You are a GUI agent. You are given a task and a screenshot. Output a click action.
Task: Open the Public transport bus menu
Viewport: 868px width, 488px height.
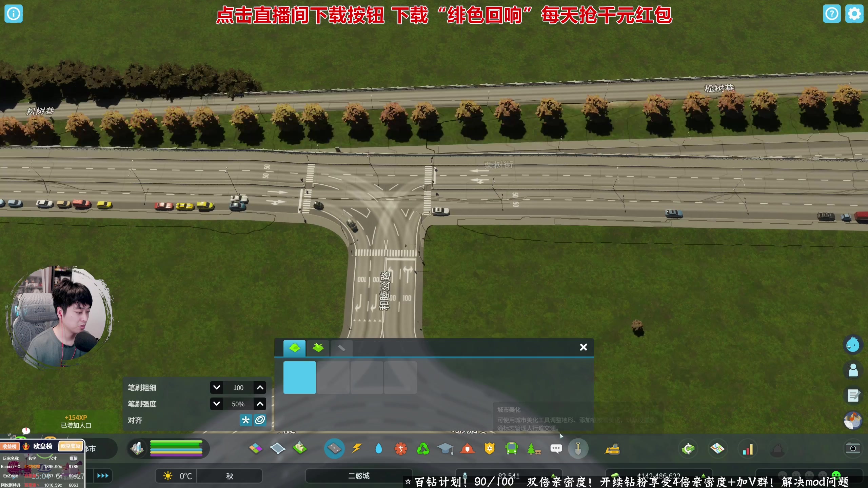512,449
